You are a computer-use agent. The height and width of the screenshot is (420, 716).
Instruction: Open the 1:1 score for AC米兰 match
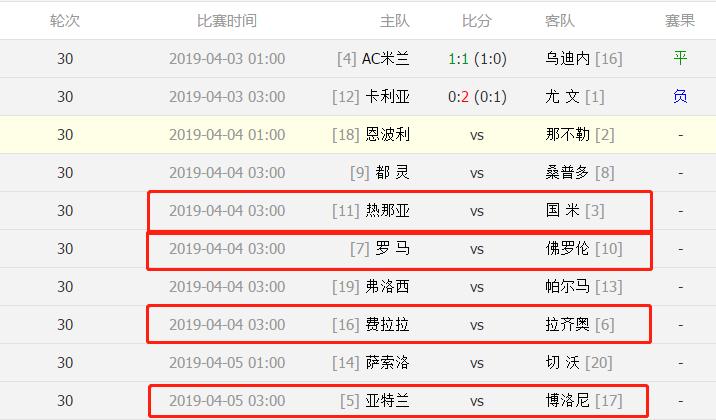(x=459, y=58)
